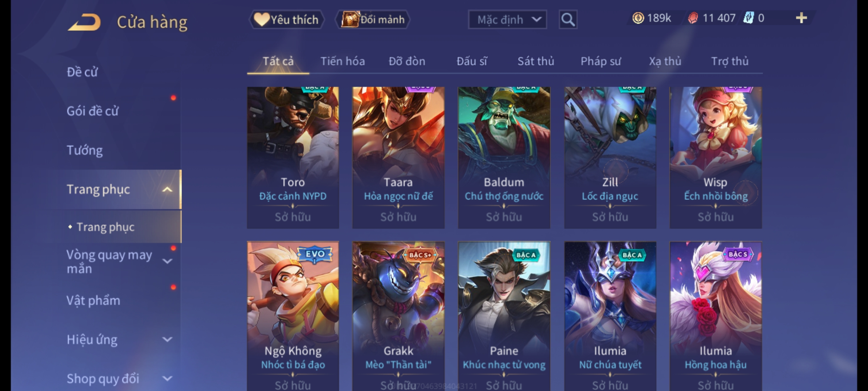The image size is (868, 391).
Task: Open Yêu thích heart favorites
Action: pyautogui.click(x=286, y=20)
